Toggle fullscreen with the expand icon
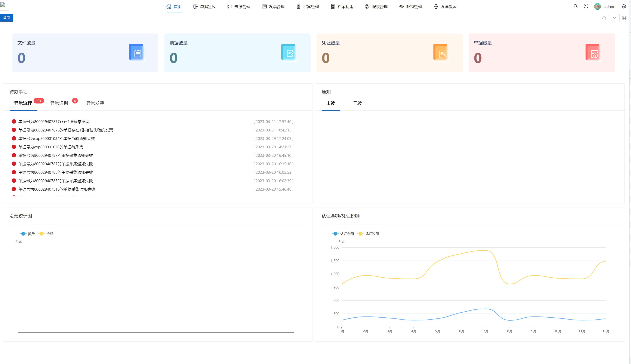This screenshot has width=631, height=364. pyautogui.click(x=586, y=6)
